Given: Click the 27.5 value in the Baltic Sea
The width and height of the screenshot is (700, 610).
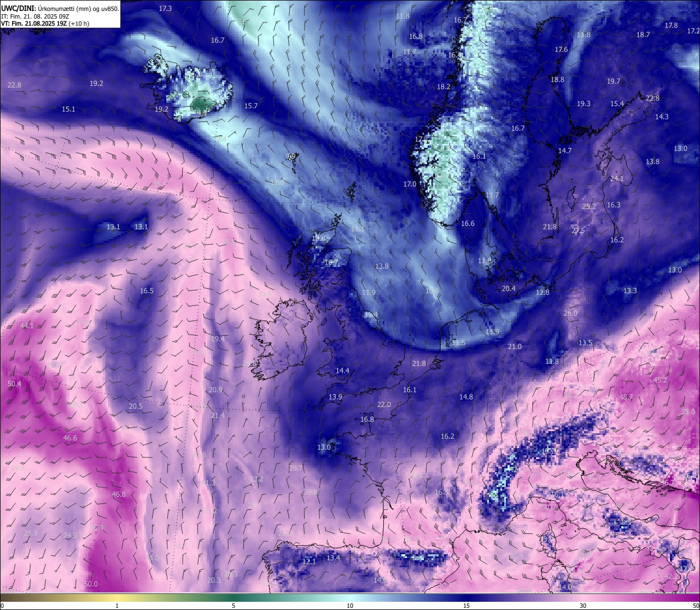Looking at the screenshot, I should [578, 231].
